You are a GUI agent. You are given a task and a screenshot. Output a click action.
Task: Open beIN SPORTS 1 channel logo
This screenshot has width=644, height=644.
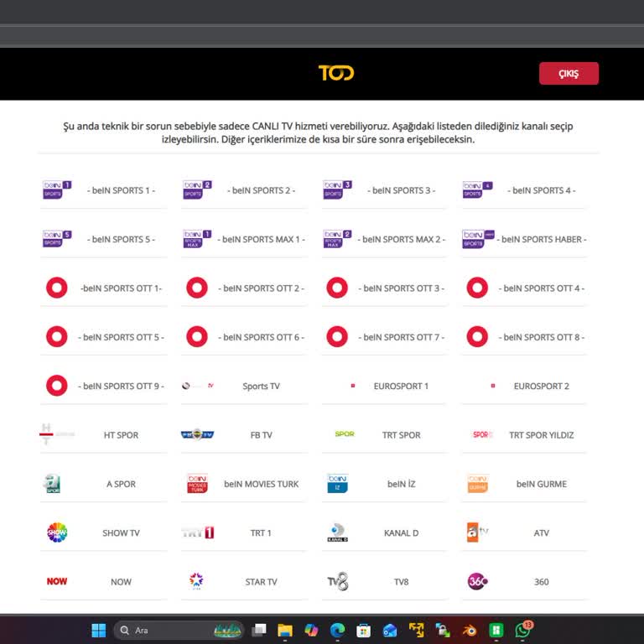pyautogui.click(x=57, y=190)
